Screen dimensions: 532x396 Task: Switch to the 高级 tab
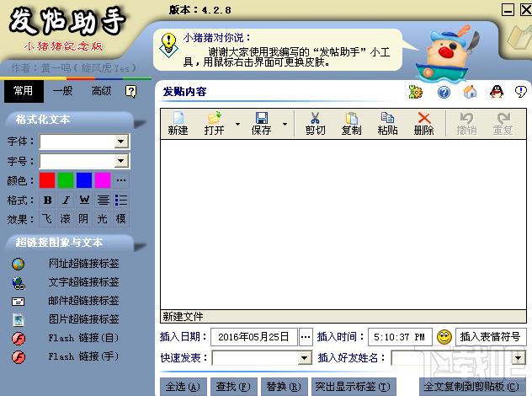102,91
